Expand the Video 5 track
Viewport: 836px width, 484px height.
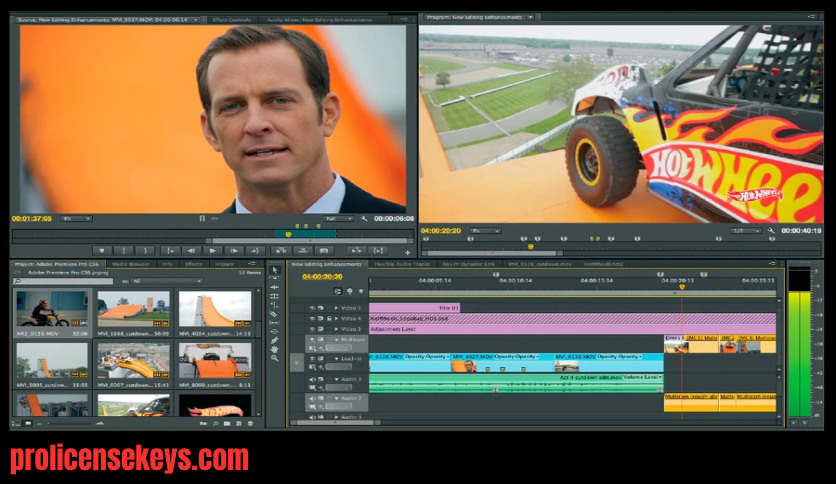pyautogui.click(x=336, y=308)
